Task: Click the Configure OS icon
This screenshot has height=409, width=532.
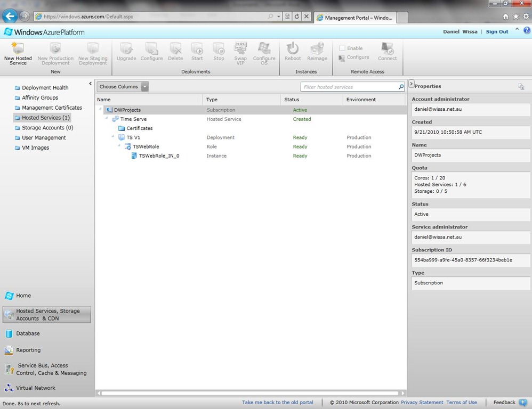Action: pyautogui.click(x=264, y=49)
